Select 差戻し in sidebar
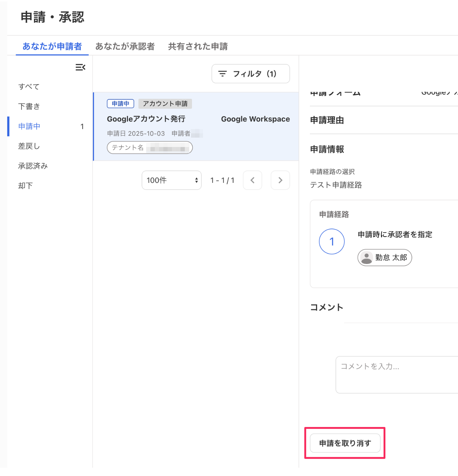 point(29,146)
